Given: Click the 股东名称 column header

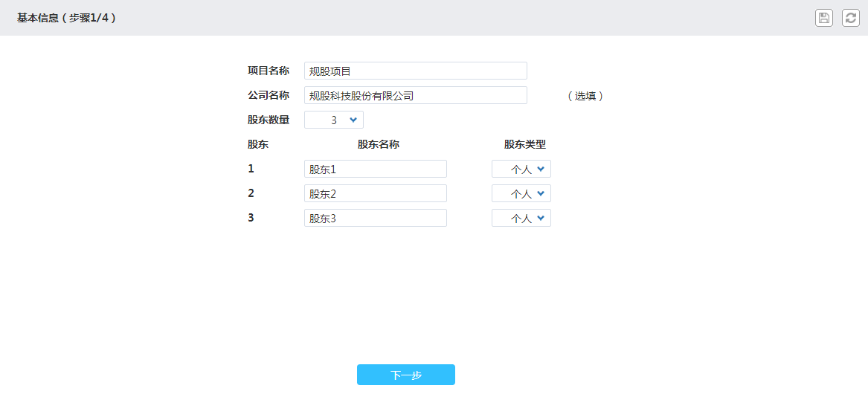Looking at the screenshot, I should tap(379, 144).
